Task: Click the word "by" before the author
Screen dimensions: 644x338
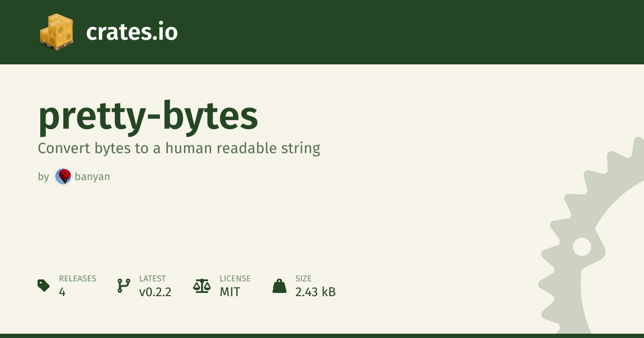Action: (43, 177)
